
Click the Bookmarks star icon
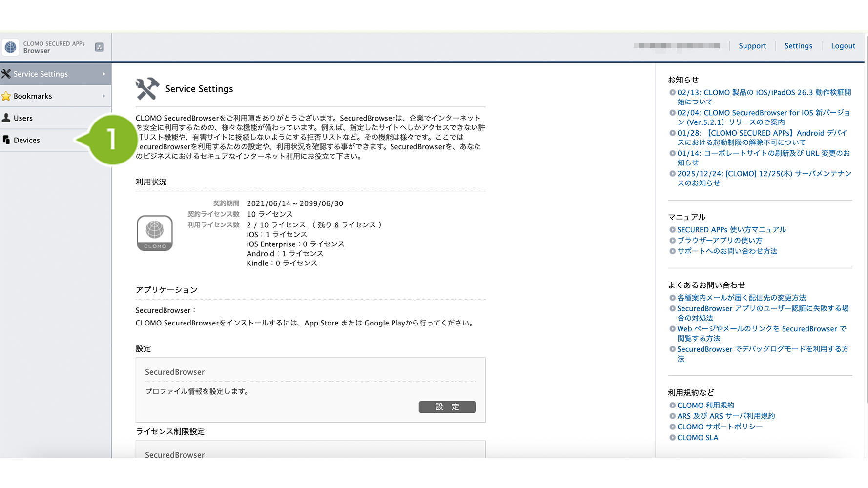coord(6,96)
